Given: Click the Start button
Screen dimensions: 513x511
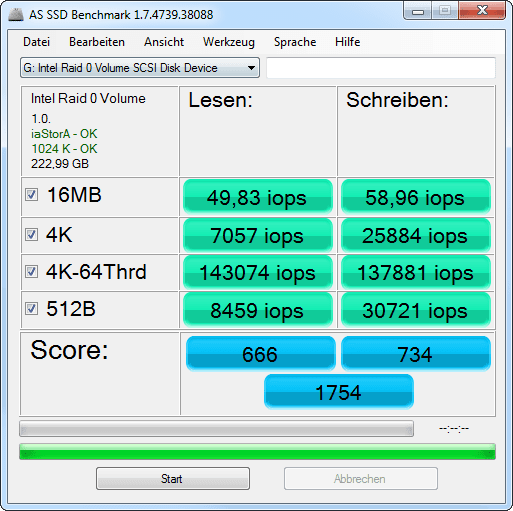Looking at the screenshot, I should point(173,479).
